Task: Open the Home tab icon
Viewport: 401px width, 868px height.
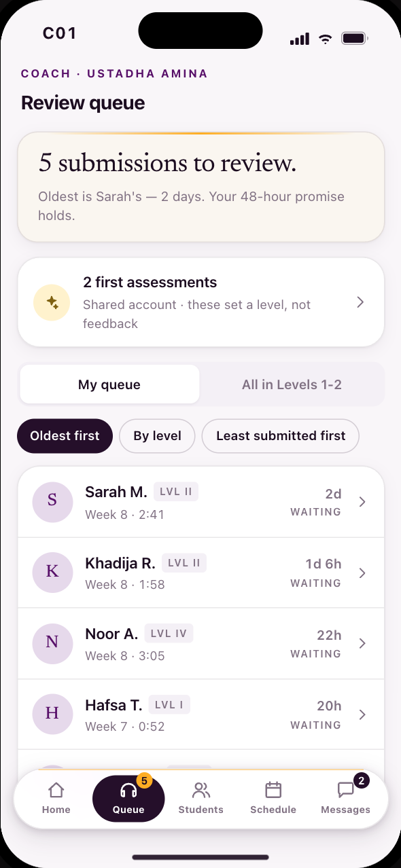Action: point(56,790)
